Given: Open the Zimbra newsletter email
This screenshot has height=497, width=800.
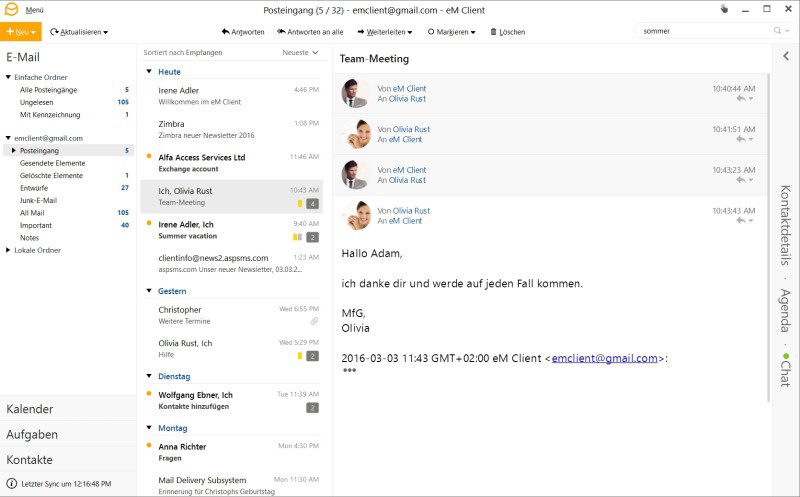Looking at the screenshot, I should coord(232,129).
